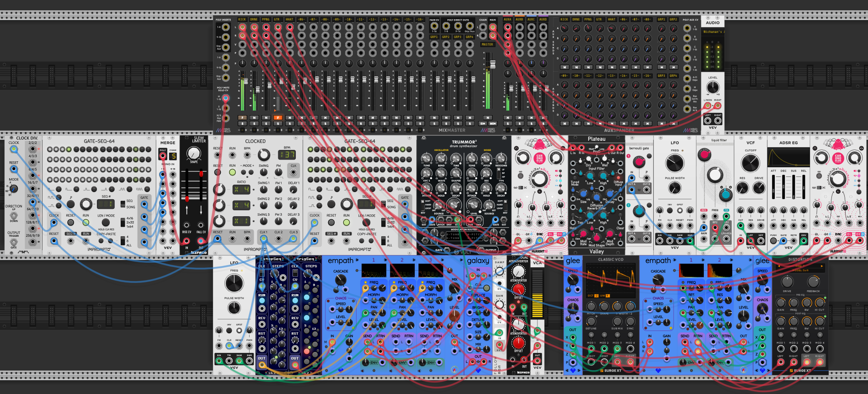The width and height of the screenshot is (868, 394).
Task: Click the HHAT track label in MixMaster
Action: click(290, 20)
